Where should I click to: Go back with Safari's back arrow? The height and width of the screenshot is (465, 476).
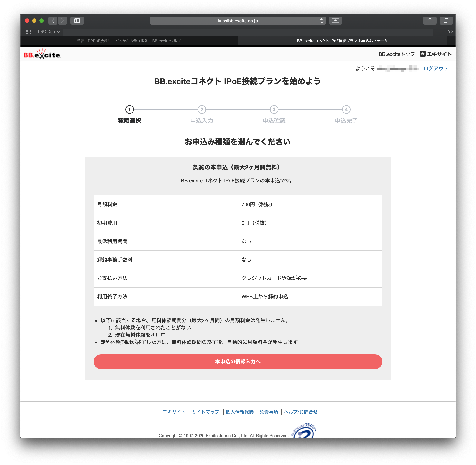53,21
